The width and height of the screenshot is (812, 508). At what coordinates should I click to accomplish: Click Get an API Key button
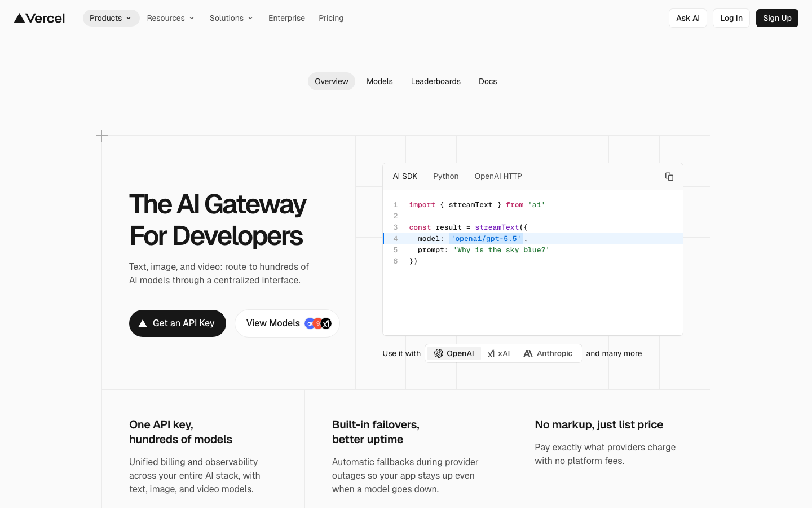click(x=178, y=323)
